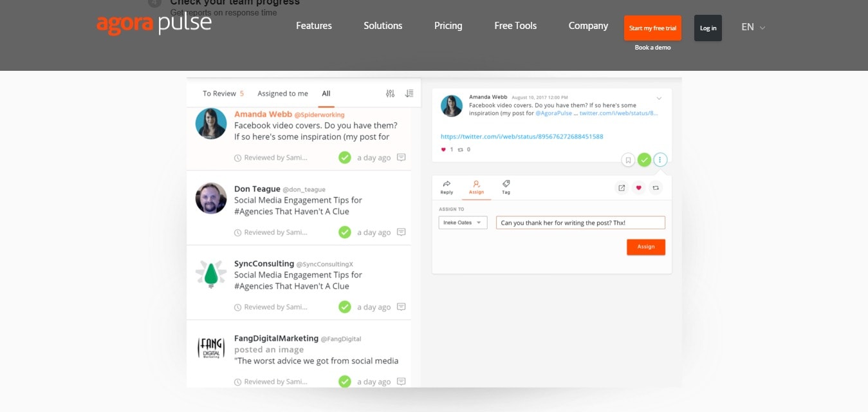The image size is (868, 412).
Task: Open the Ineke Oates assignee dropdown
Action: coord(463,223)
